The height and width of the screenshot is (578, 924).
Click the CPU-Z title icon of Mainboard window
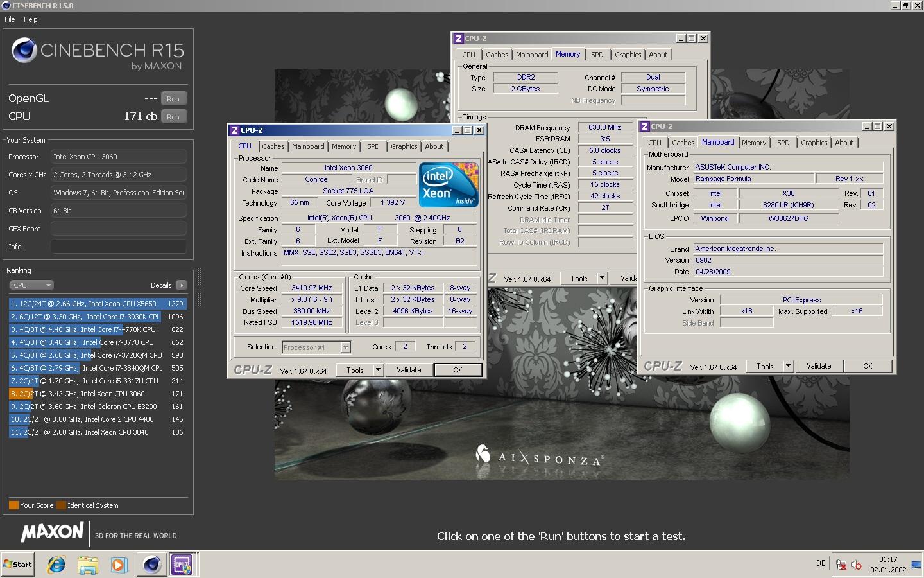click(x=646, y=127)
